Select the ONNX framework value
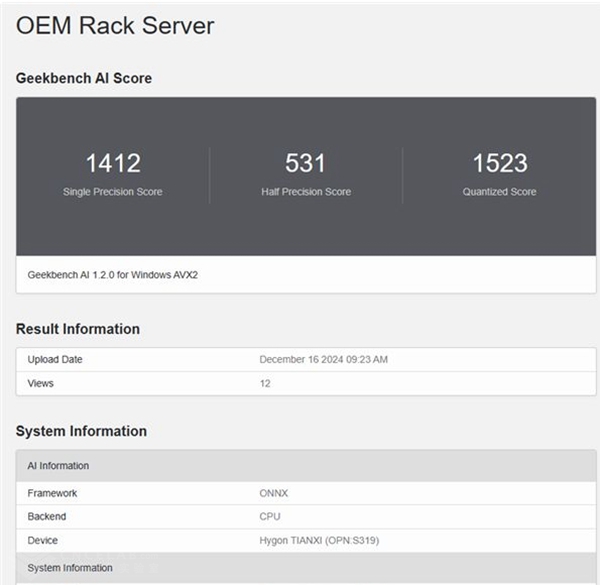Viewport: 600px width, 585px height. coord(274,493)
